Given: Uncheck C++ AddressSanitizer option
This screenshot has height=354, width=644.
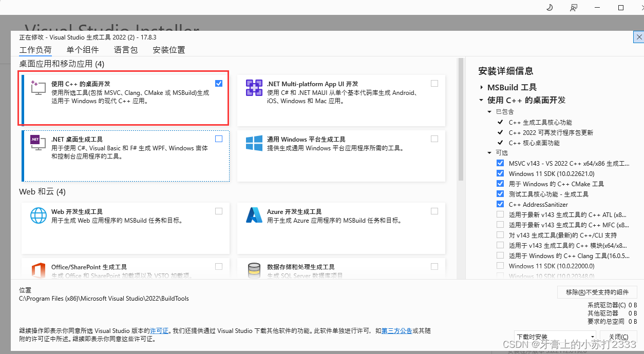Looking at the screenshot, I should point(500,204).
